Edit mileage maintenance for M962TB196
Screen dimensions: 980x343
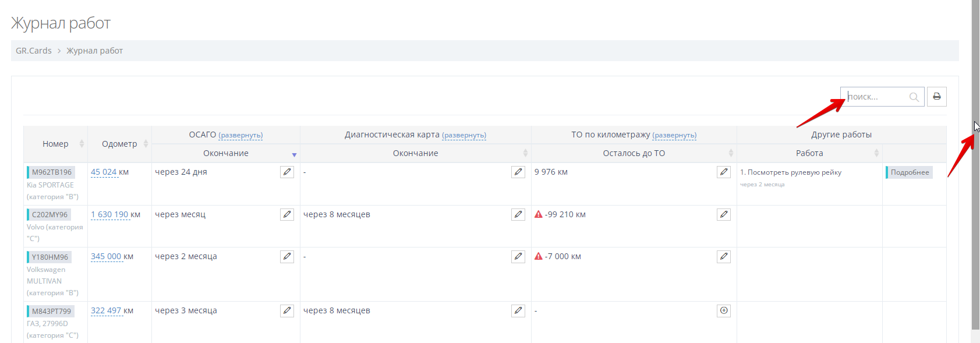click(723, 172)
